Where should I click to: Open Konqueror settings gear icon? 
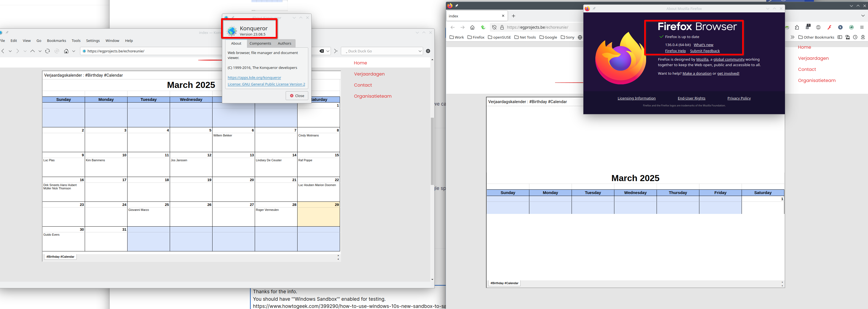point(428,51)
